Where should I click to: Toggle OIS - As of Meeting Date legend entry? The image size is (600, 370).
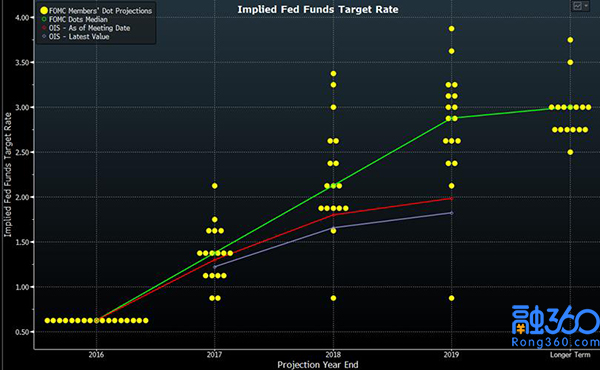[x=85, y=28]
